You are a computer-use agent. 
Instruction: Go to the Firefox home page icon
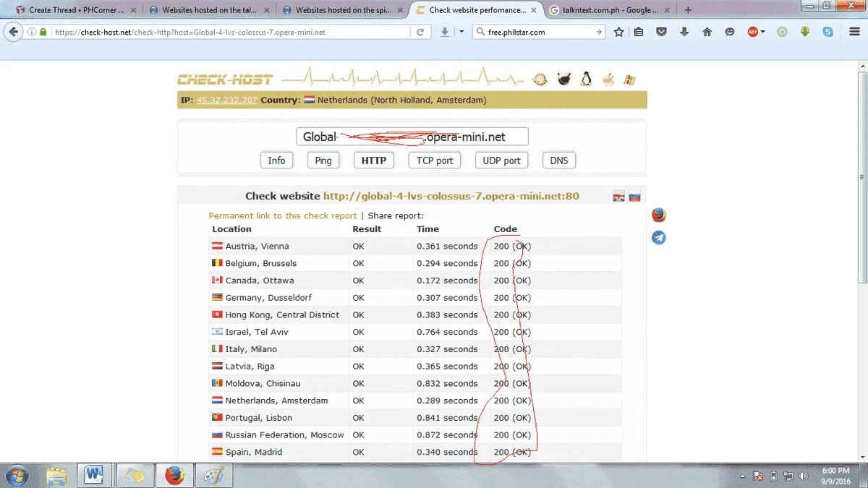tap(707, 32)
